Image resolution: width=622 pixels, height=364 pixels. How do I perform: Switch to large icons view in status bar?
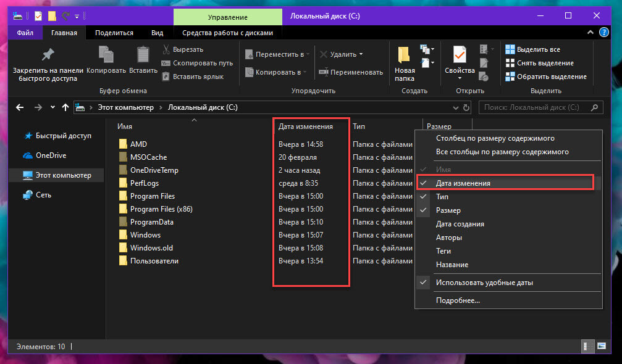(x=602, y=346)
